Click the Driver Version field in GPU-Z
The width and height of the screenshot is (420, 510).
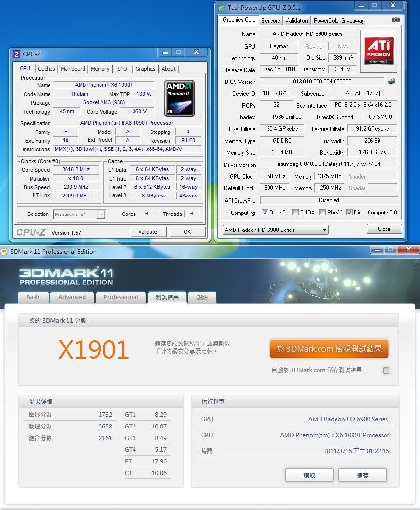329,164
